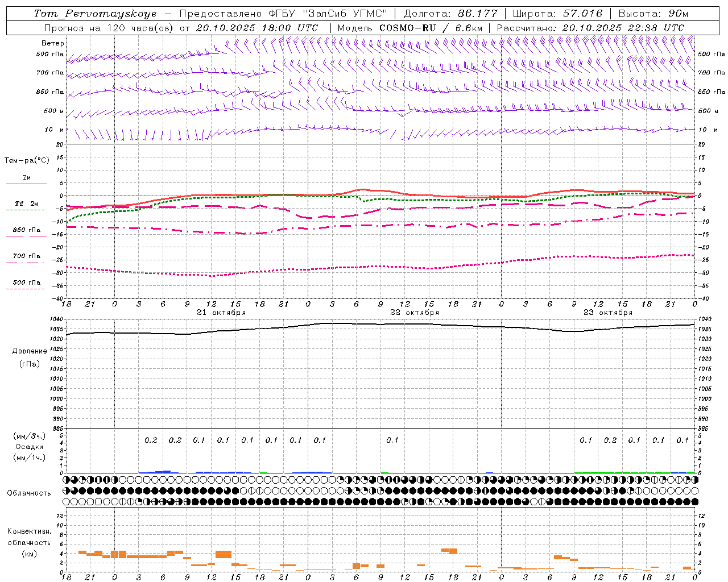728x582 pixels.
Task: Click the "Td 2м" dew point legend entry
Action: coord(27,203)
